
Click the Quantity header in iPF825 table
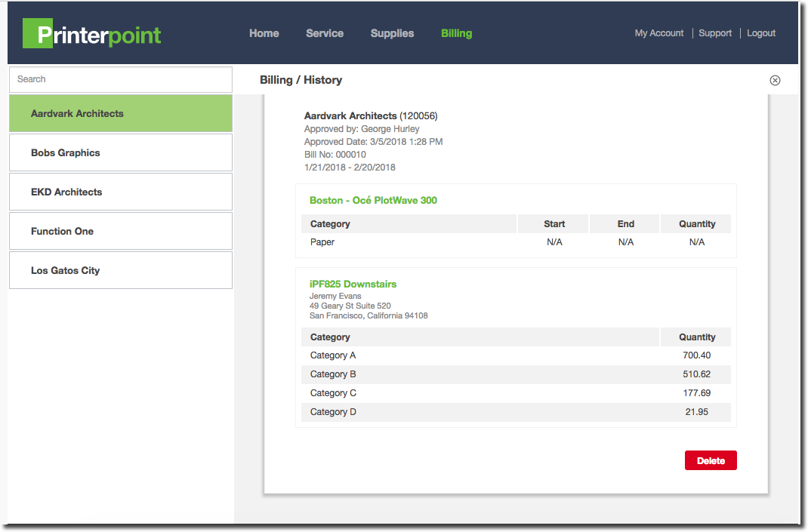696,337
